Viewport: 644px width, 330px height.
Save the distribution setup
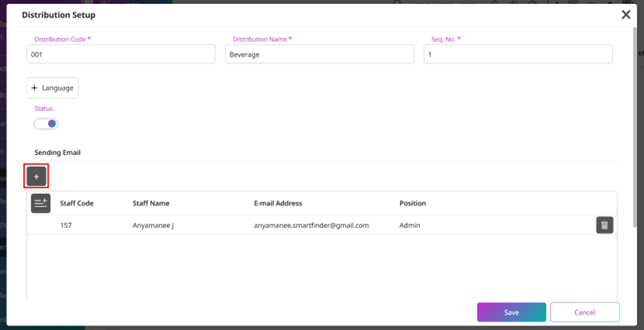(x=512, y=313)
